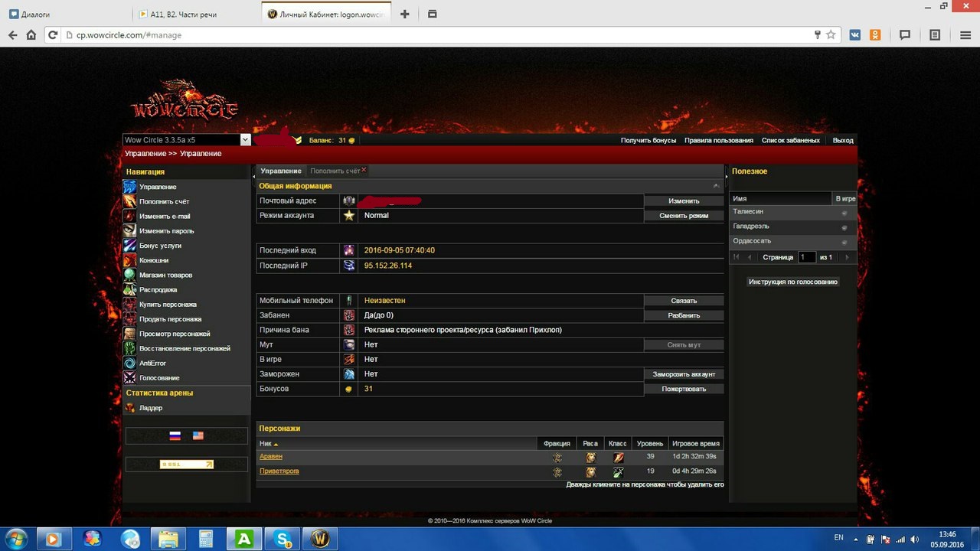Click the page number input field
The height and width of the screenshot is (551, 980).
[807, 257]
